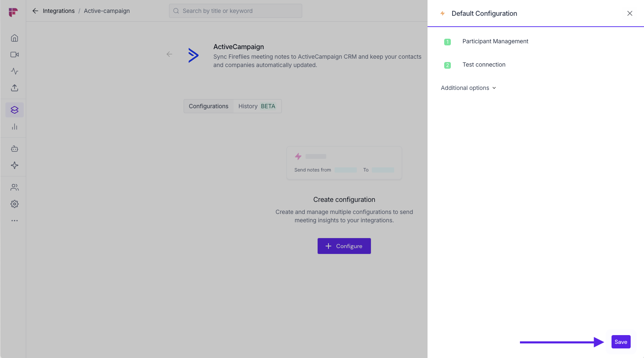Open the Uploads icon in sidebar

tap(15, 88)
